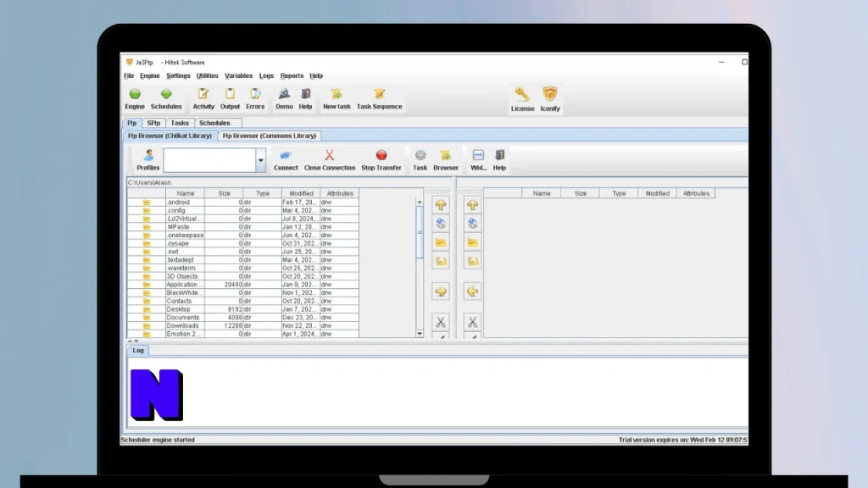
Task: Click the local file list scrollbar thumb
Action: coord(420,232)
